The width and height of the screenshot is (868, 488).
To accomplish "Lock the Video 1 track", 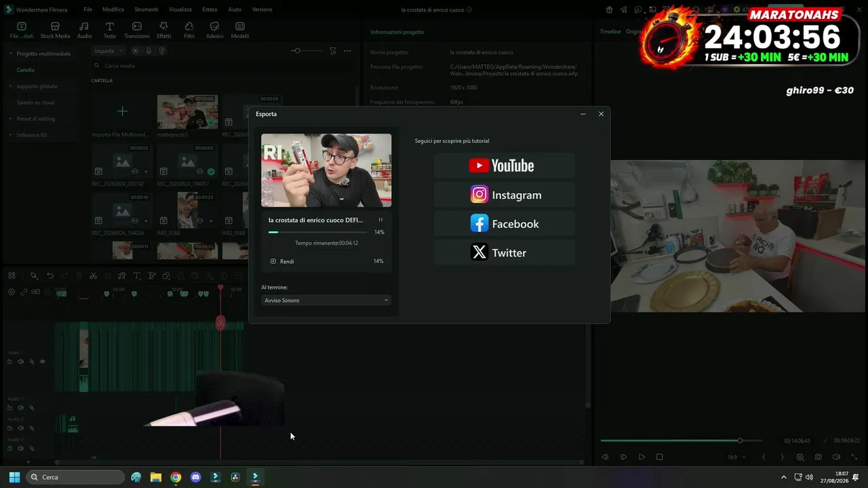I will 9,361.
